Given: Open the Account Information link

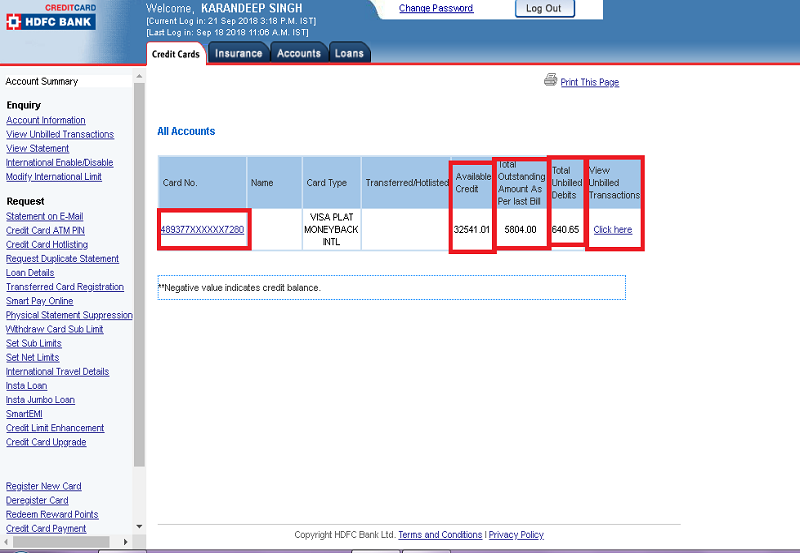Looking at the screenshot, I should coord(45,120).
